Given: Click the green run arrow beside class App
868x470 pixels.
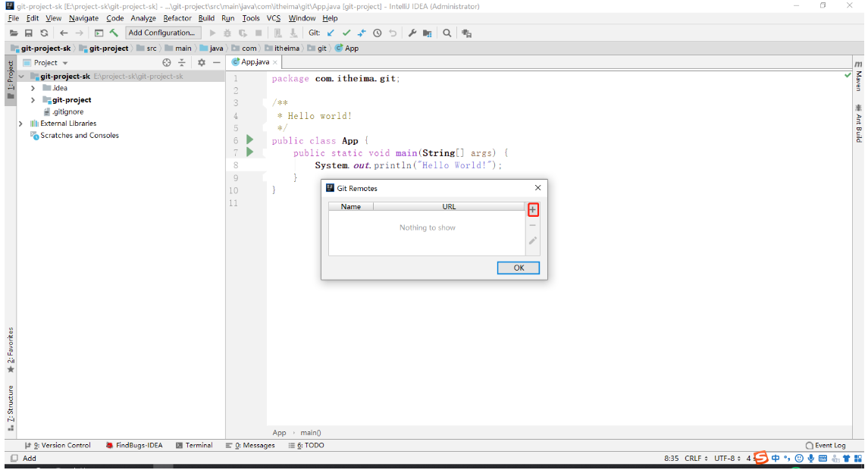Looking at the screenshot, I should pyautogui.click(x=249, y=139).
